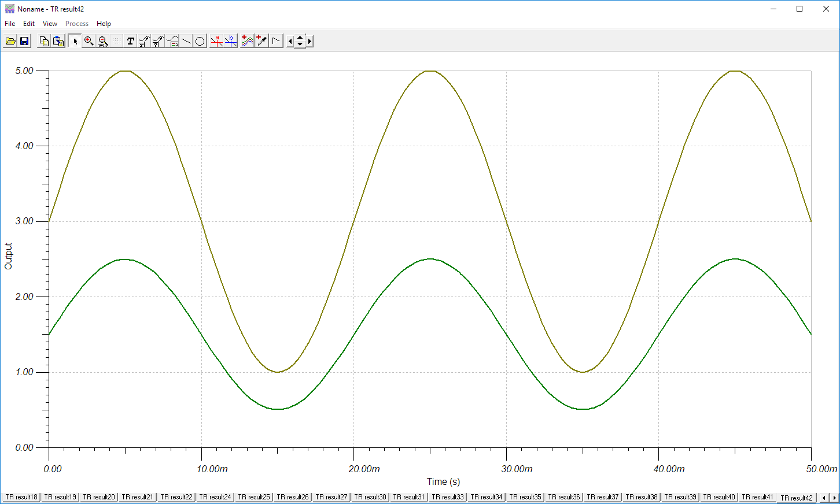This screenshot has height=504, width=840.
Task: Enable cursor b on the curve
Action: pos(231,41)
